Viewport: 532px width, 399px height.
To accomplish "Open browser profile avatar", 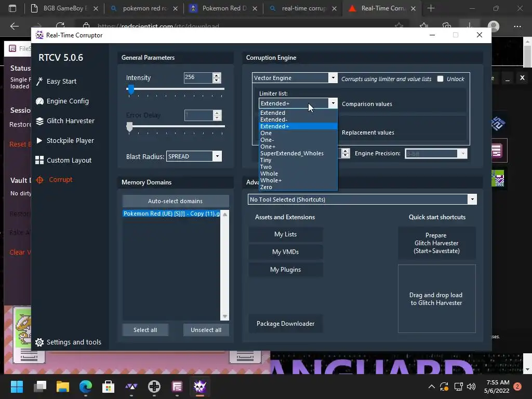I will (494, 26).
